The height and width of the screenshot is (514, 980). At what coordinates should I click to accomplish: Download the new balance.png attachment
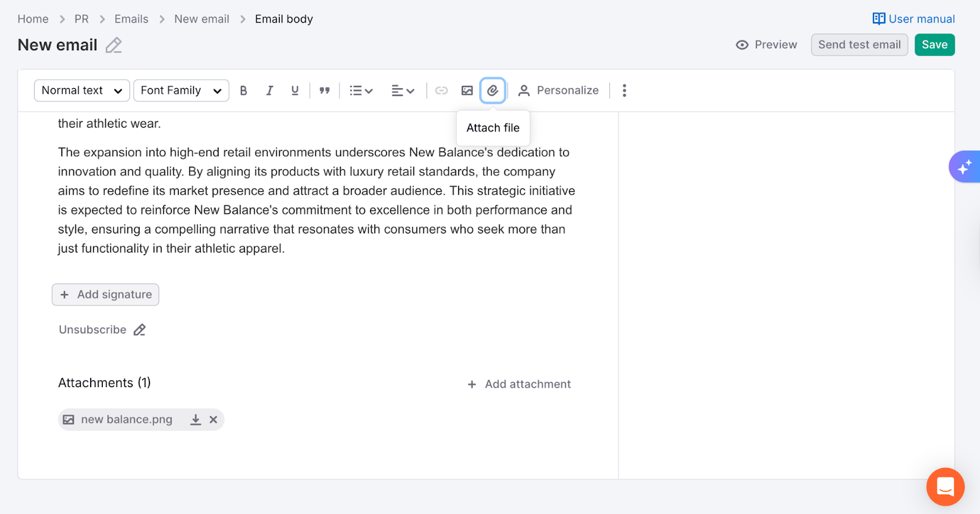click(x=195, y=420)
